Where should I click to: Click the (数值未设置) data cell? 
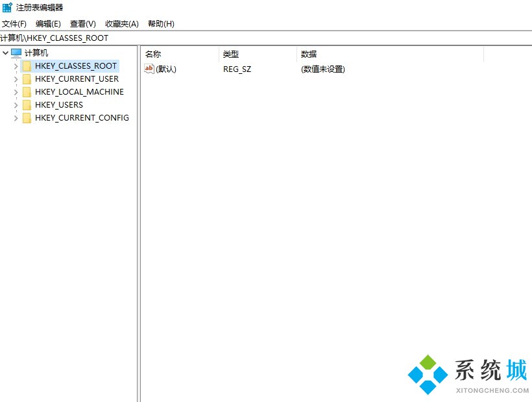[323, 69]
